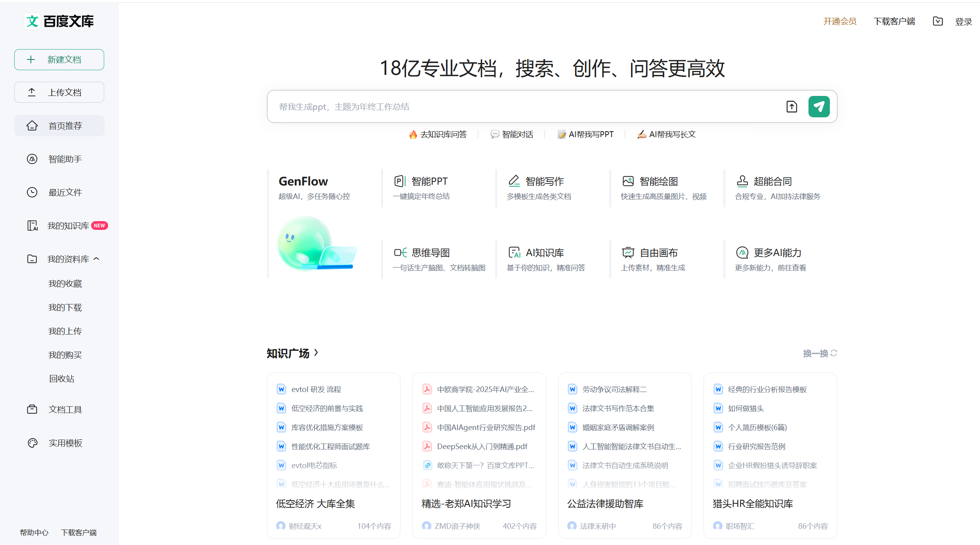Open 回收站 in the sidebar
The width and height of the screenshot is (980, 545).
pos(62,379)
